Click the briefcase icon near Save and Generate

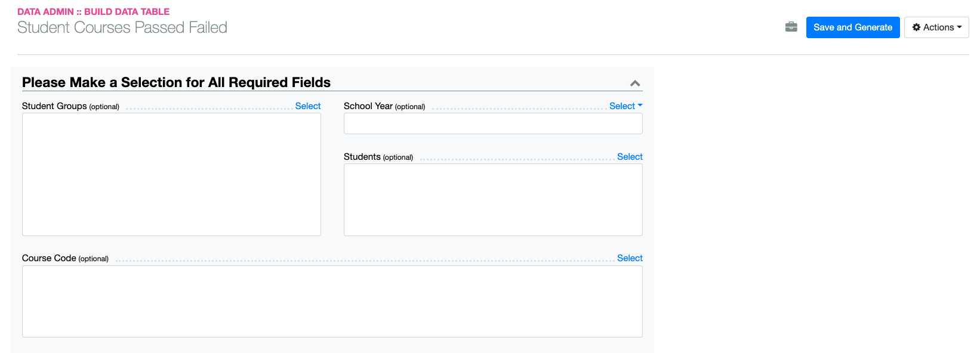(x=791, y=27)
